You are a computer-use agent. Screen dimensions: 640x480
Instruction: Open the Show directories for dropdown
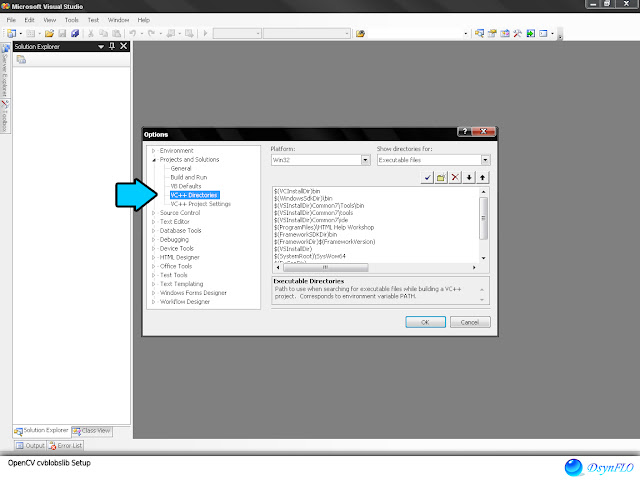pyautogui.click(x=485, y=160)
